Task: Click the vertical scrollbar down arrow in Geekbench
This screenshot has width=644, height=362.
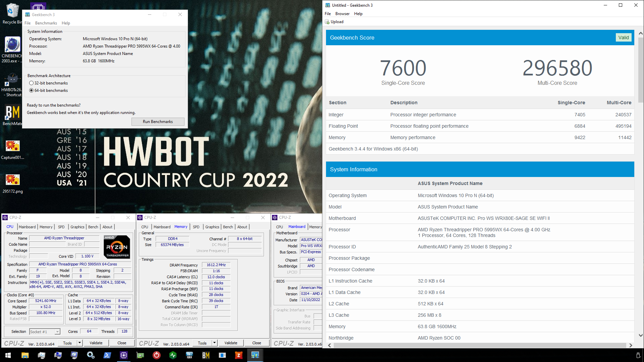Action: 641,335
